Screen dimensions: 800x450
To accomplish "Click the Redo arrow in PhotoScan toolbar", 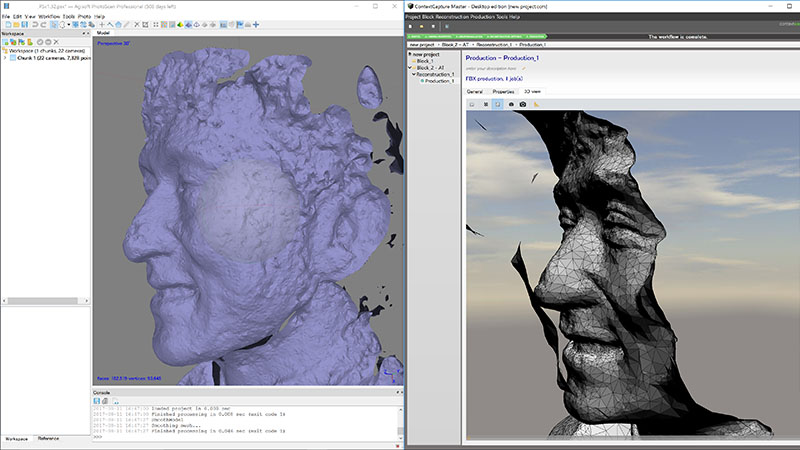I will coord(43,24).
